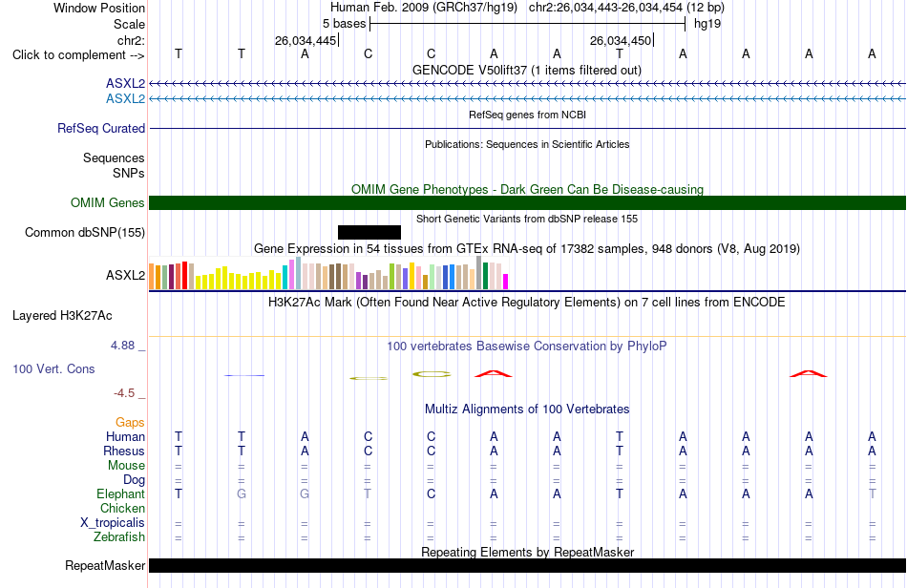Click the 26,034,450 position tick
The width and height of the screenshot is (907, 588).
pyautogui.click(x=622, y=40)
